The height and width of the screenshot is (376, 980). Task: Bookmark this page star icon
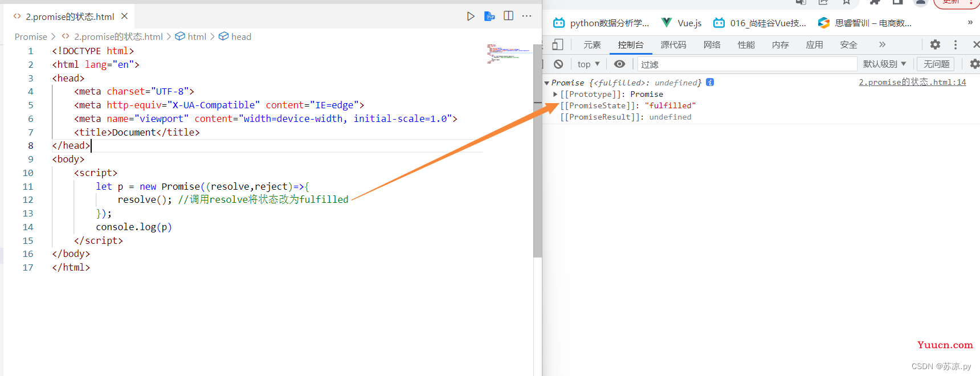(x=847, y=2)
